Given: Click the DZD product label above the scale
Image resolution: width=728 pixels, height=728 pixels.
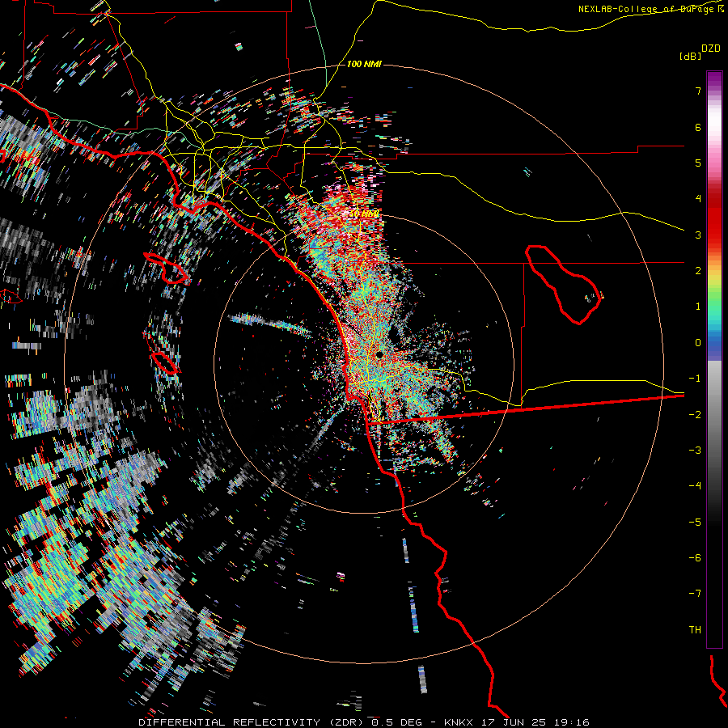Looking at the screenshot, I should point(711,49).
